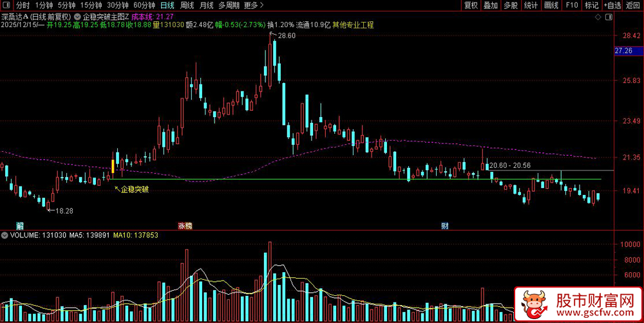
Task: Expand the VOLUME indicator options arrow
Action: pos(5,235)
